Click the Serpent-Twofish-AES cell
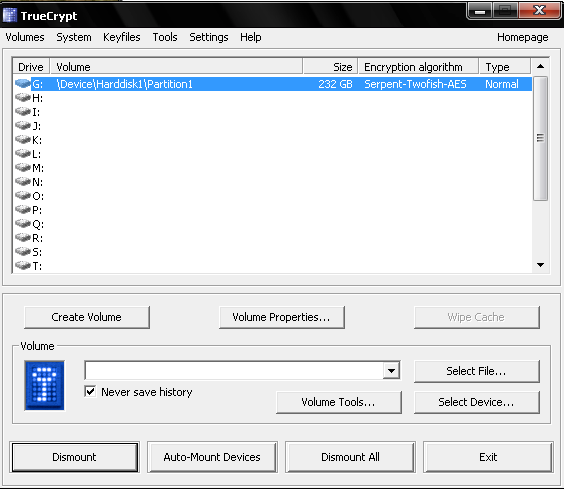 [415, 84]
